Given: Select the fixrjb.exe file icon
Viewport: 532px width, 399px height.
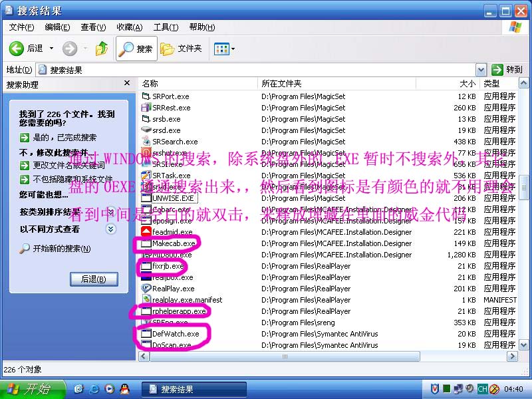Looking at the screenshot, I should click(x=146, y=265).
